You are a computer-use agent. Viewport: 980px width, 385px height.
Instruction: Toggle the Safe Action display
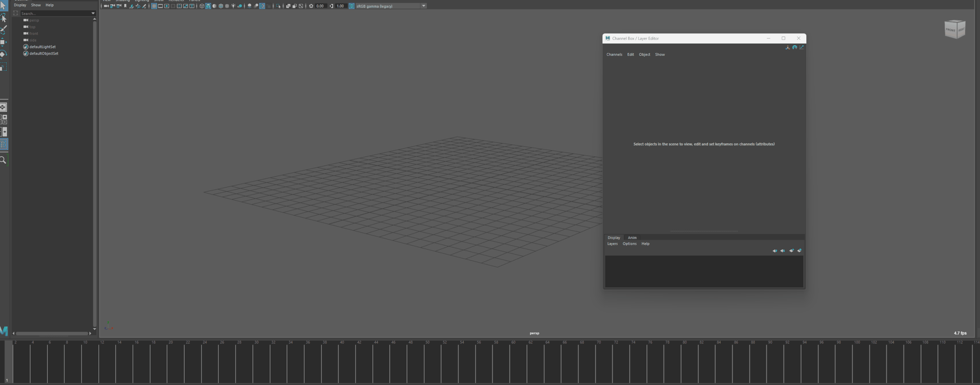185,6
